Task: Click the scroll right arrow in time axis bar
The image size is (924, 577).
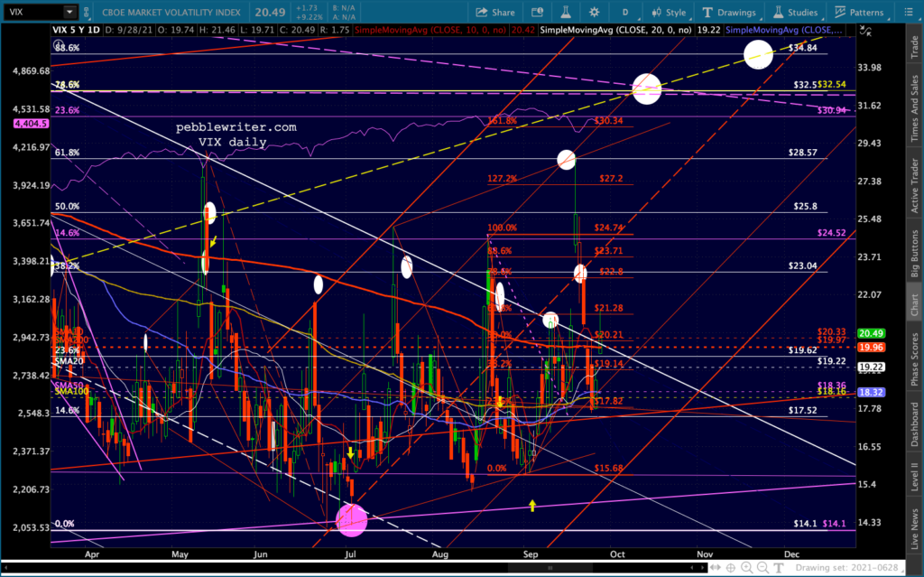Action: (x=701, y=568)
